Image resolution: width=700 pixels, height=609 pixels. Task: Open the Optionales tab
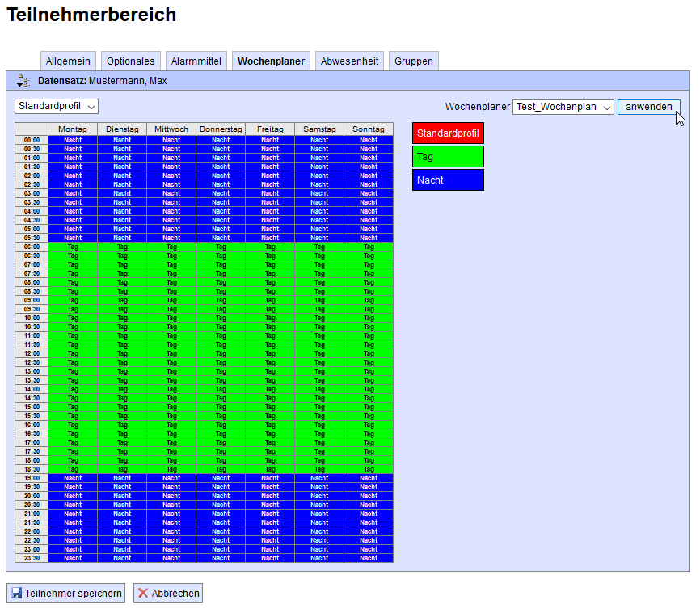point(130,61)
